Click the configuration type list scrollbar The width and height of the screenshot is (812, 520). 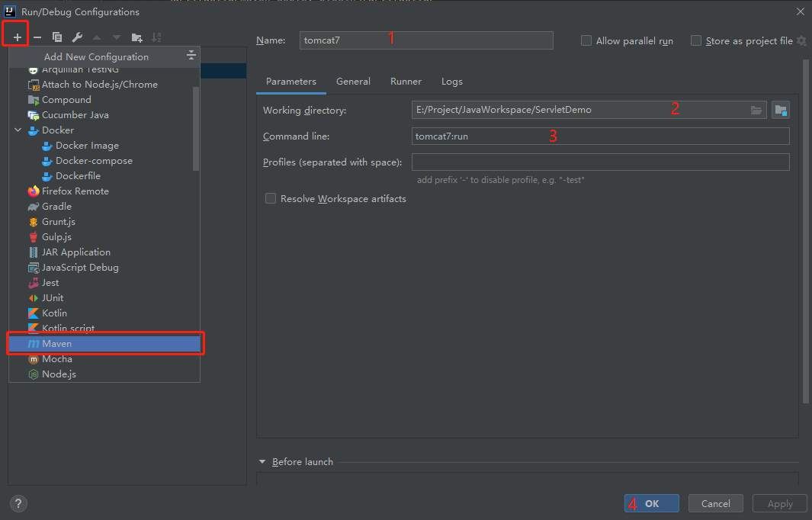tap(196, 128)
